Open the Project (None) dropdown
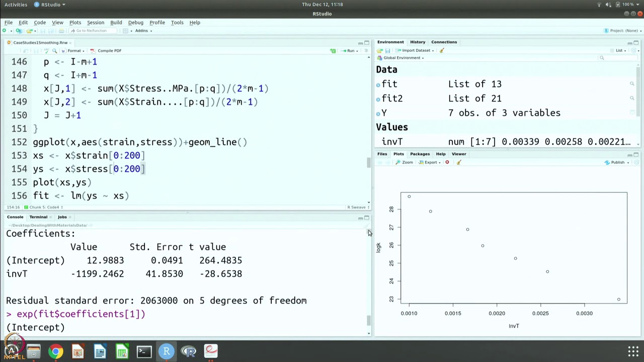Viewport: 644px width, 362px height. click(x=622, y=31)
